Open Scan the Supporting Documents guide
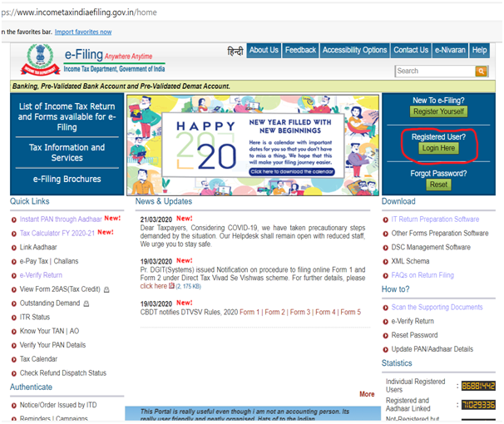Viewport: 504px width, 424px height. [x=437, y=308]
